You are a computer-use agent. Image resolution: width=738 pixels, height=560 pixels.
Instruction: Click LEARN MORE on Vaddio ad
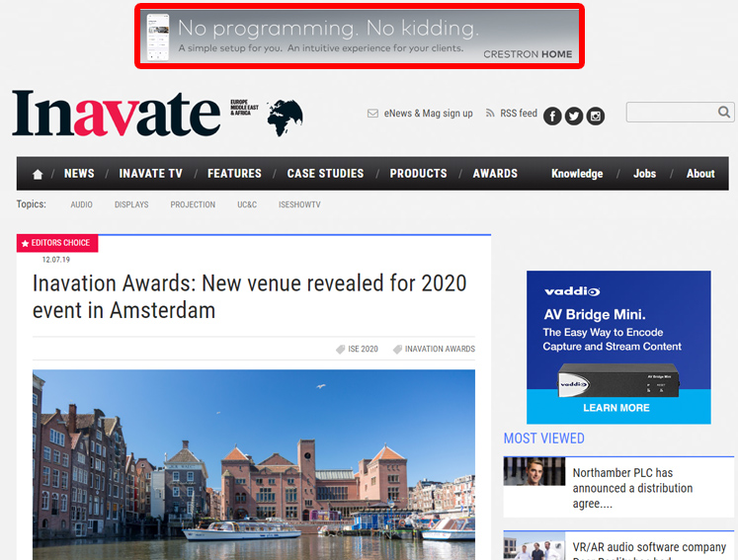(616, 408)
